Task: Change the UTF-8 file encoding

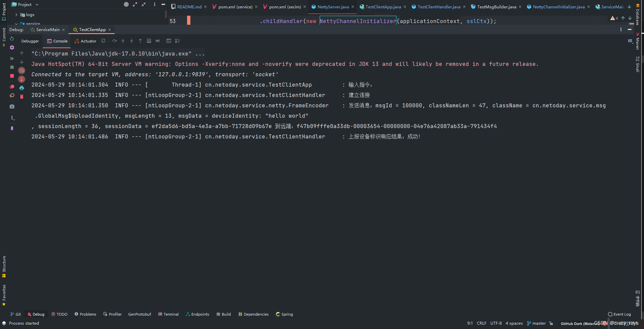Action: pos(496,323)
